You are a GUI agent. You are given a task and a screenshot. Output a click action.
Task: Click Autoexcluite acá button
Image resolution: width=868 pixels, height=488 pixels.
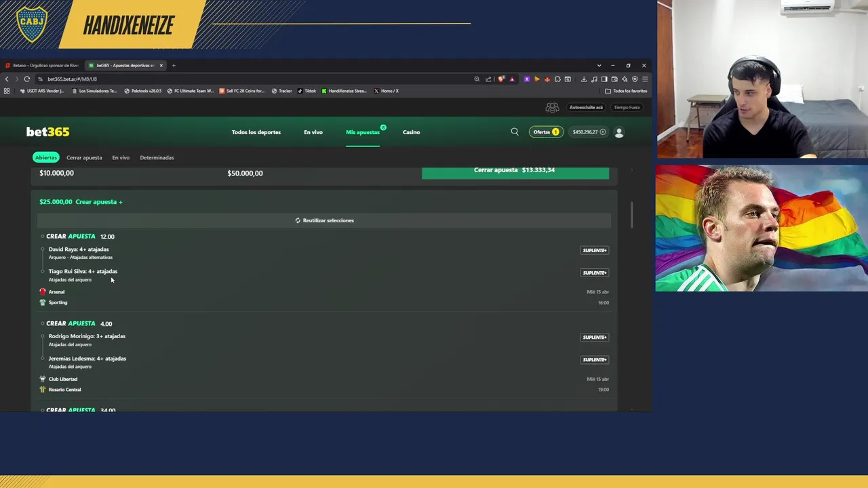pos(586,107)
